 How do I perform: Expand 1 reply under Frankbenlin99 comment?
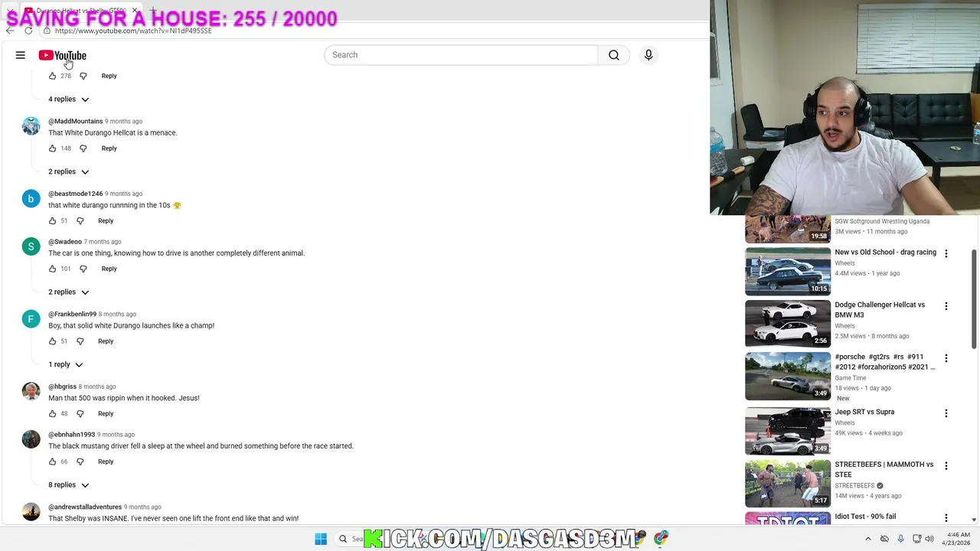(x=66, y=364)
